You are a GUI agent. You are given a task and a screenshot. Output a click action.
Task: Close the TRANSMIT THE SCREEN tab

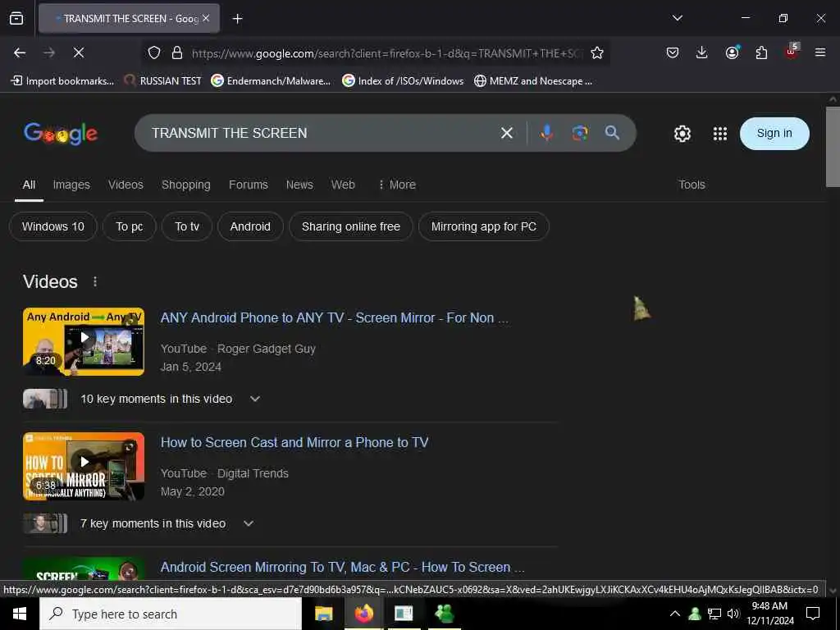pyautogui.click(x=206, y=18)
